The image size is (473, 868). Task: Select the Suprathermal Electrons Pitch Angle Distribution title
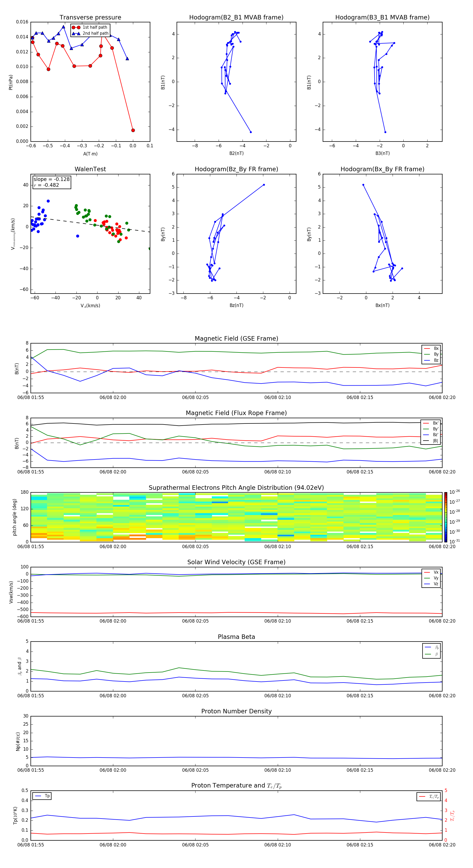236,488
